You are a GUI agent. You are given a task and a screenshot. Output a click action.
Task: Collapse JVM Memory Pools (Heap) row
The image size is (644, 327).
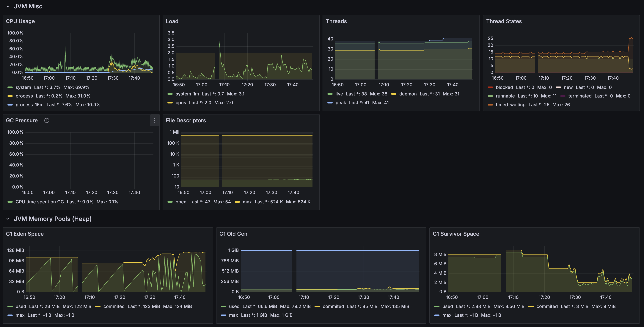8,219
